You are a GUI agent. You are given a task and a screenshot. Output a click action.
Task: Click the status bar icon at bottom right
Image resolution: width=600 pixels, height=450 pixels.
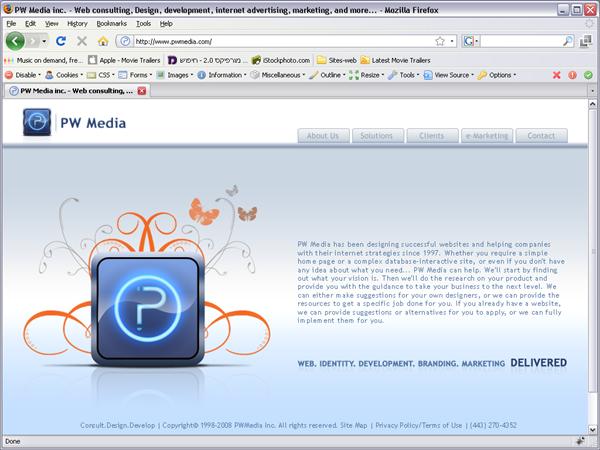click(x=580, y=441)
